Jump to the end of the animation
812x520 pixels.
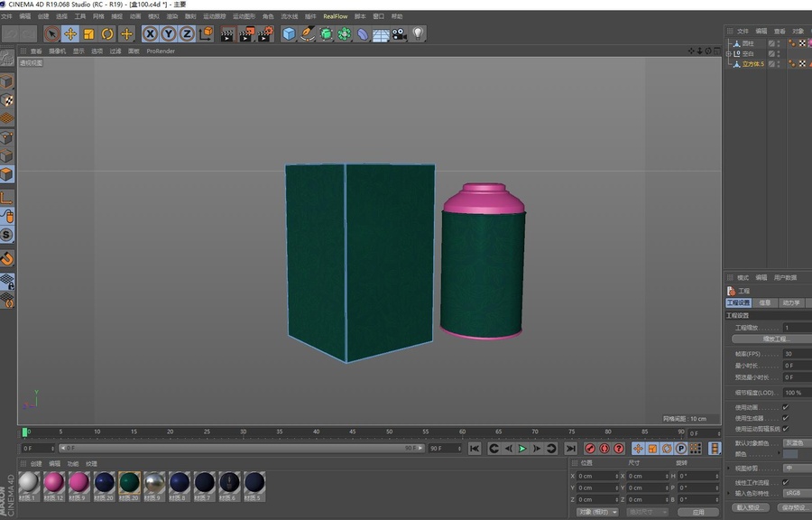click(571, 449)
